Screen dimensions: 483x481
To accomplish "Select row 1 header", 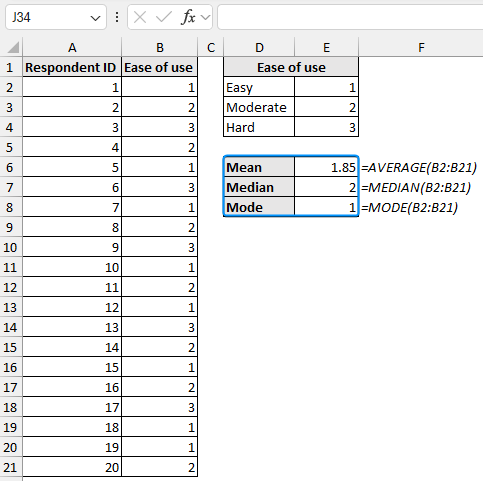I will point(10,67).
